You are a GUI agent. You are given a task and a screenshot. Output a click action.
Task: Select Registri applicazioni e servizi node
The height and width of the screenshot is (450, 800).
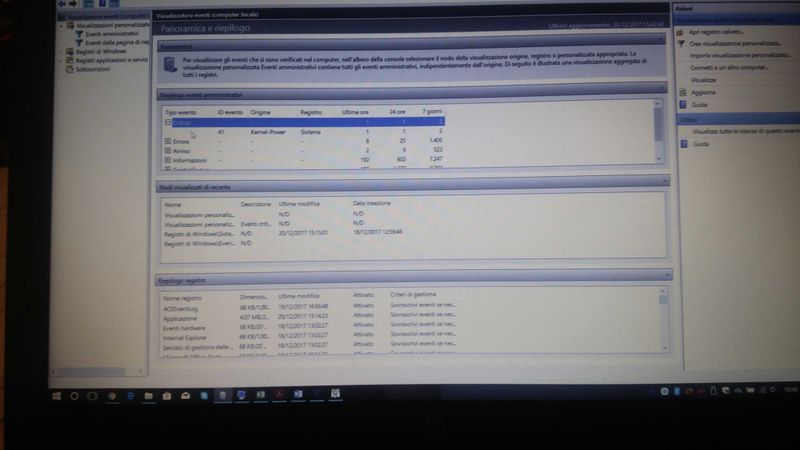(112, 60)
